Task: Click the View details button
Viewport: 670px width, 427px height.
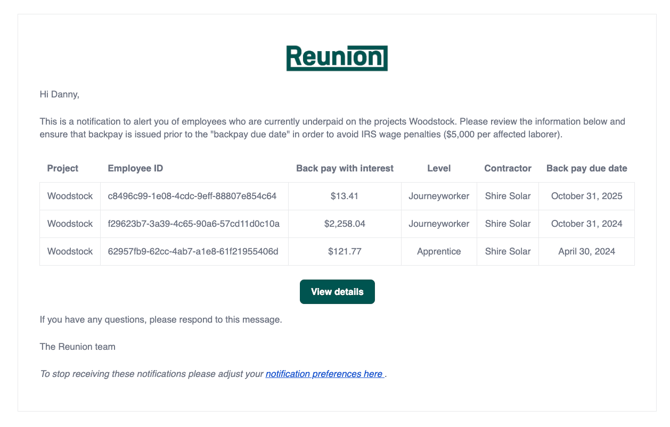Action: 337,292
